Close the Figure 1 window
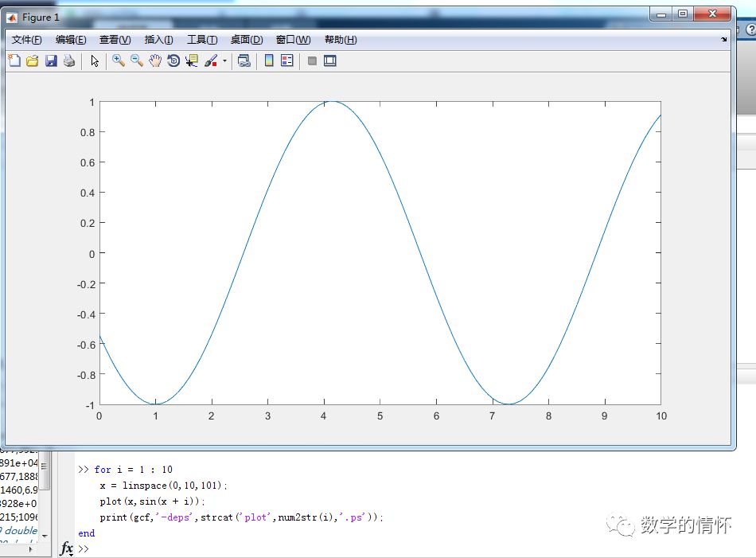 coord(712,14)
